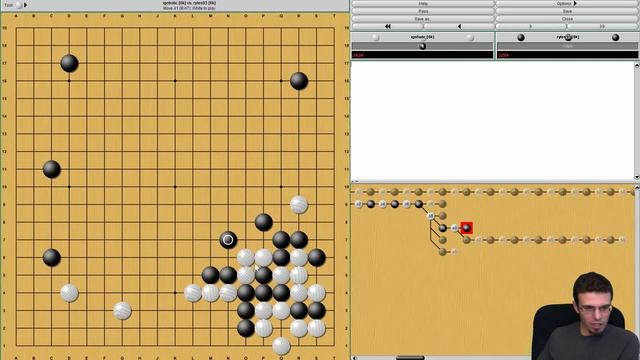Click the Save as button
The height and width of the screenshot is (360, 640).
[x=423, y=19]
